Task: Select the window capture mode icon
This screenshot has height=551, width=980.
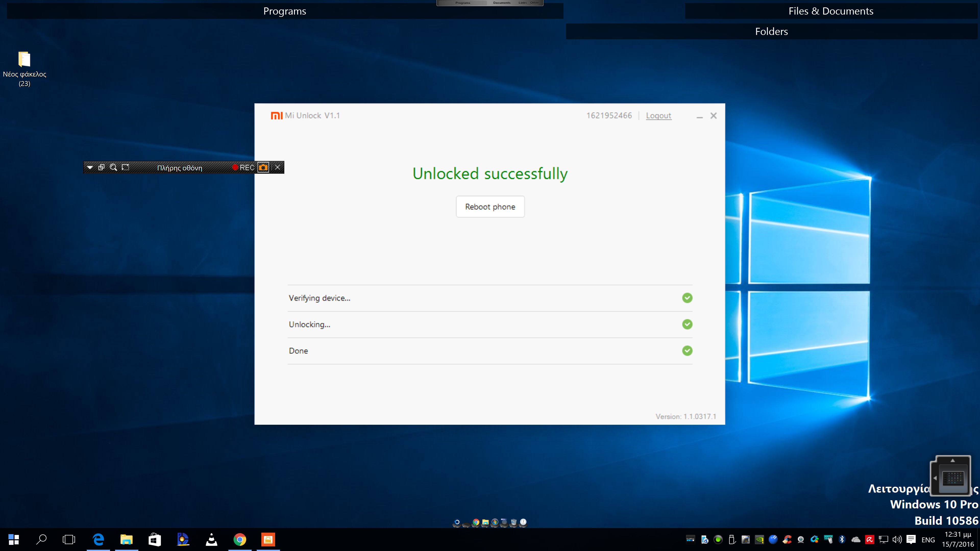Action: 101,167
